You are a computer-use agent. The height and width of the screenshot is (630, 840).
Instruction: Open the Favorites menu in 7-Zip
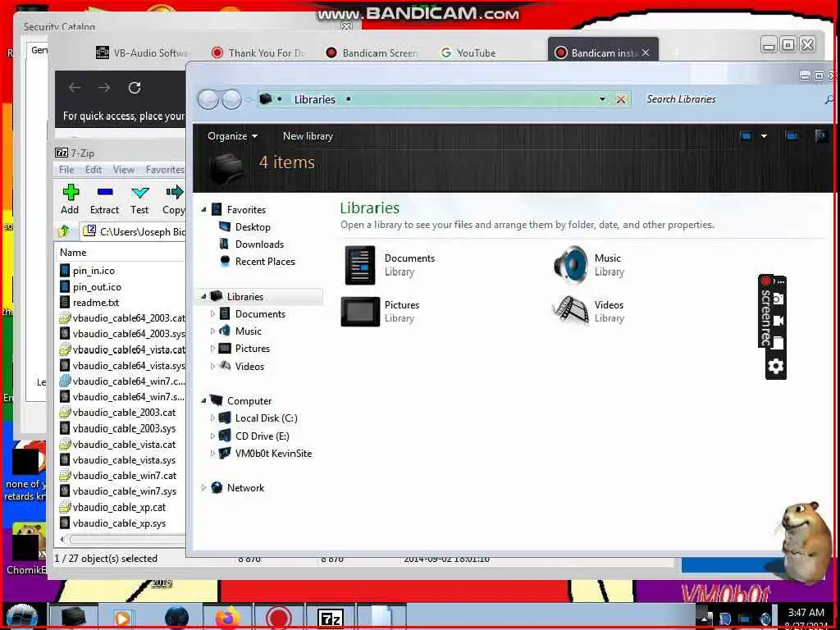pyautogui.click(x=164, y=170)
